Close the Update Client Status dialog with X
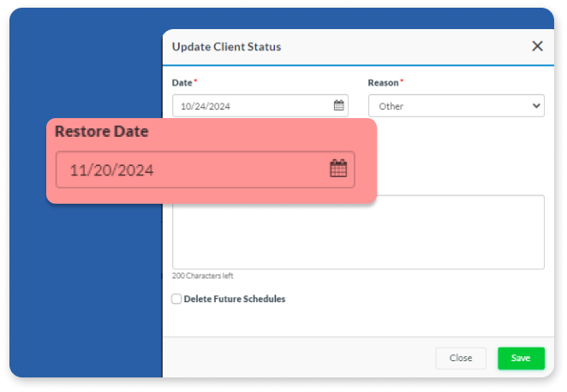 (x=537, y=46)
